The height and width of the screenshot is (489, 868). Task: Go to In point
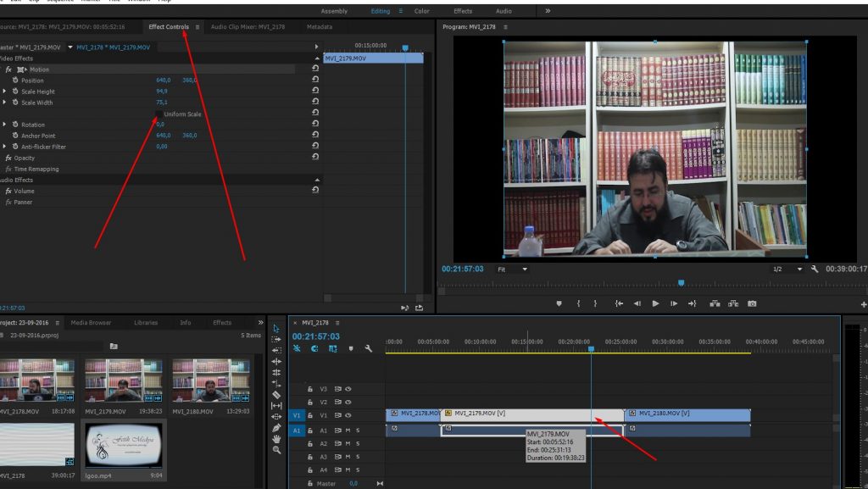(619, 303)
